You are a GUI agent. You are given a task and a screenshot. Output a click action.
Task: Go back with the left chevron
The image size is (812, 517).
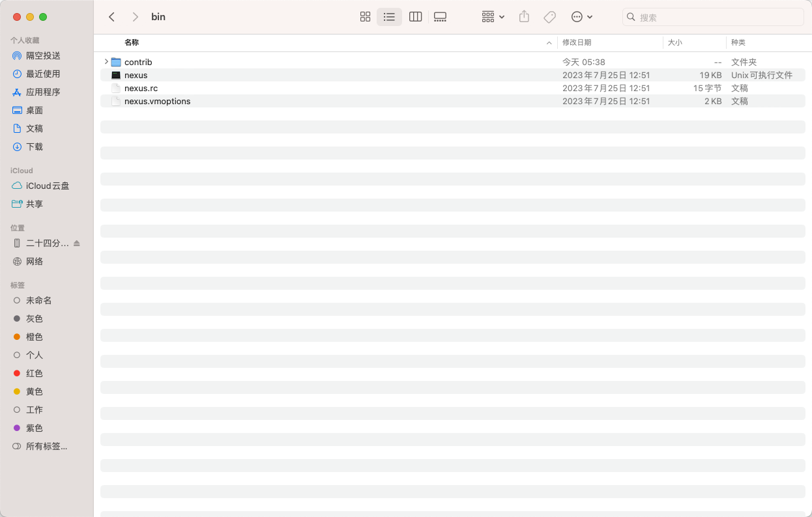111,17
